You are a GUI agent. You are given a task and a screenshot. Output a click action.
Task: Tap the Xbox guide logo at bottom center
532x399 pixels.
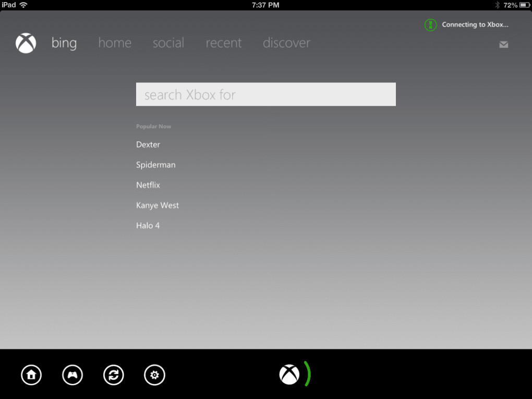(x=289, y=374)
